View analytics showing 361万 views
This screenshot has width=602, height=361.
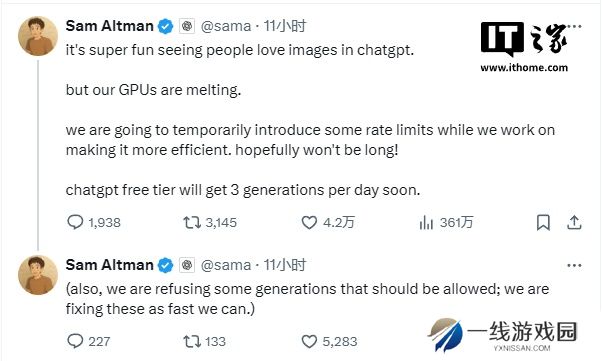point(426,222)
